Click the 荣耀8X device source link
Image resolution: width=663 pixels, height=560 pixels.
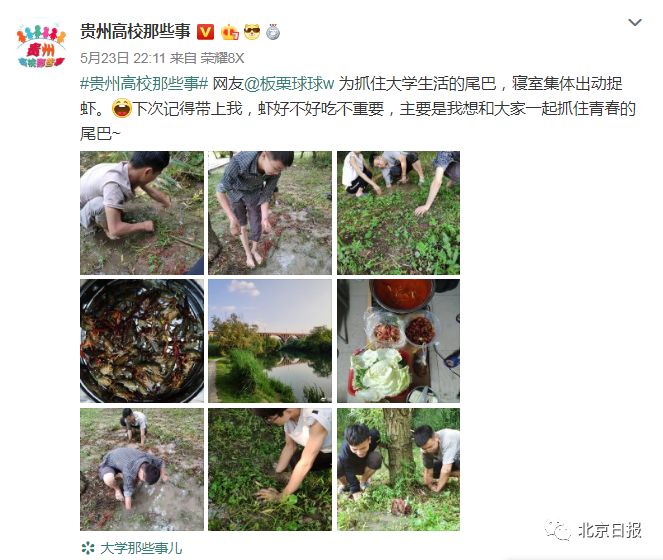coord(222,58)
